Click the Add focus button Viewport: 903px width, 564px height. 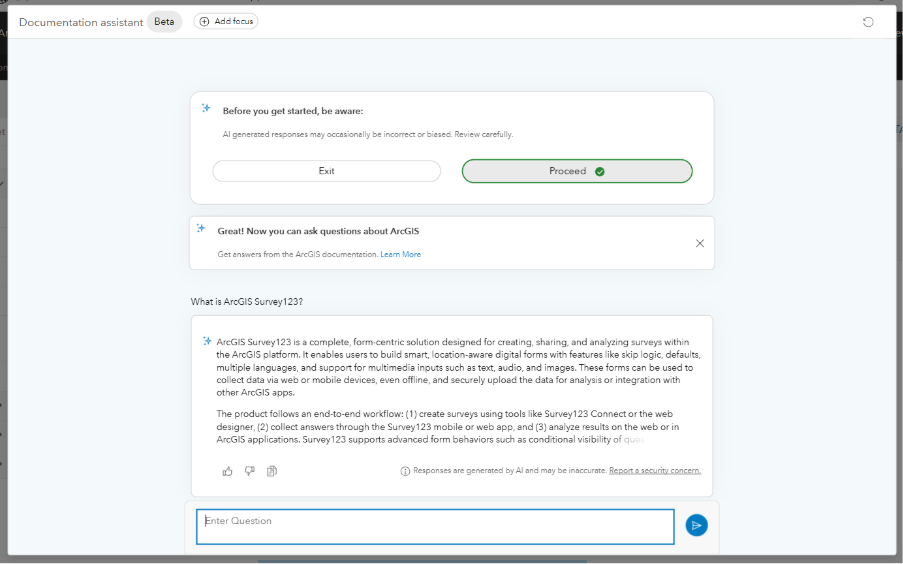click(226, 21)
